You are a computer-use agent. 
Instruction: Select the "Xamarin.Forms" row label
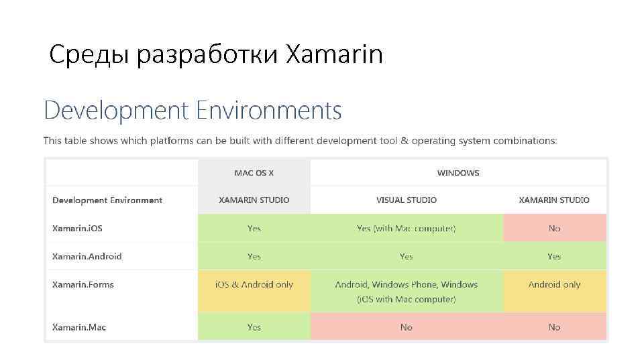(83, 285)
